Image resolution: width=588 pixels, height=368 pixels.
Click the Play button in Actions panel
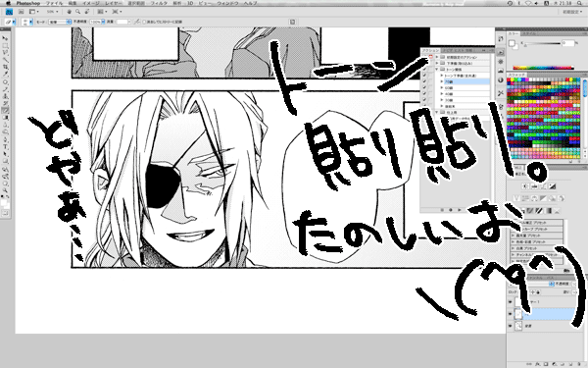click(459, 210)
